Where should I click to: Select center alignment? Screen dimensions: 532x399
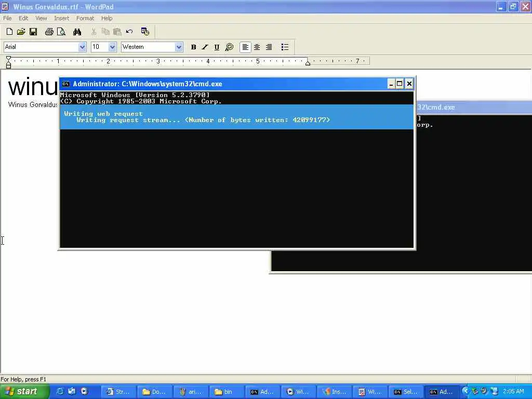(257, 47)
